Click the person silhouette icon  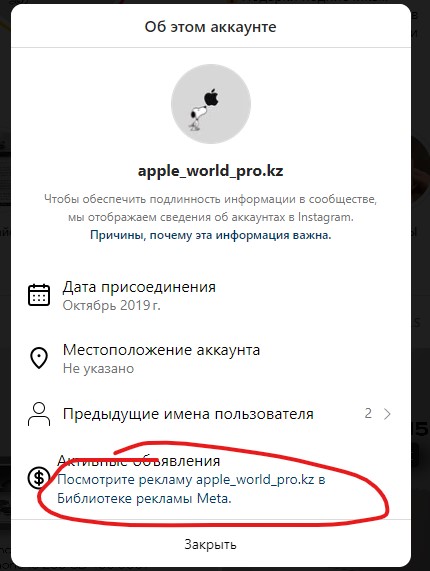pos(39,414)
